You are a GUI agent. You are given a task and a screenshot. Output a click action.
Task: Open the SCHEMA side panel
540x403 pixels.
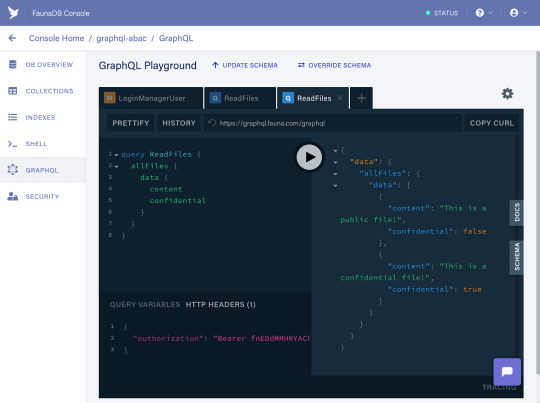point(516,257)
